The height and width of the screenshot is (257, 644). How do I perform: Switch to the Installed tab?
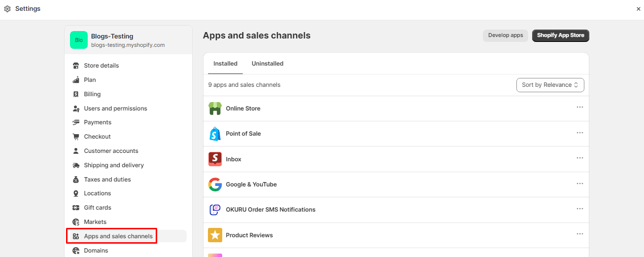pyautogui.click(x=225, y=64)
